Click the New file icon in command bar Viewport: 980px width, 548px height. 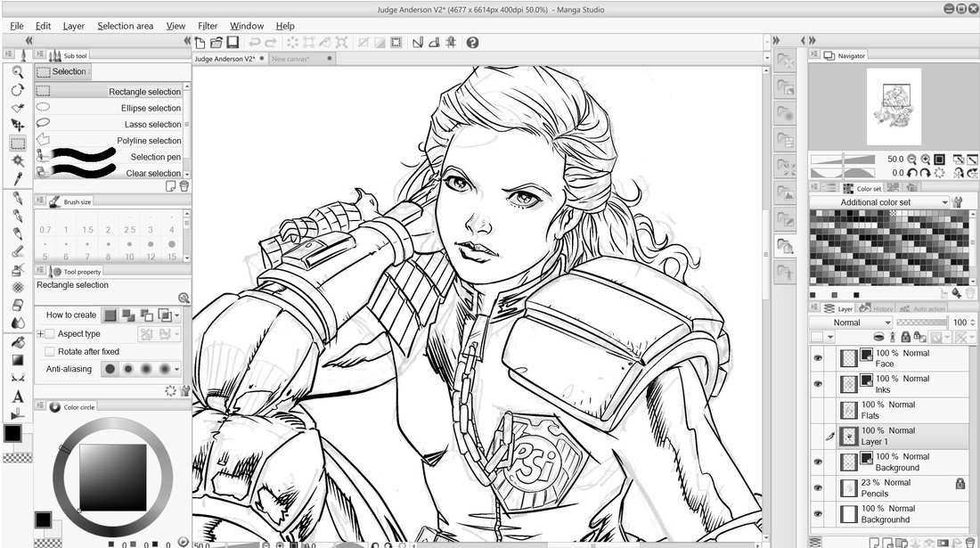200,43
